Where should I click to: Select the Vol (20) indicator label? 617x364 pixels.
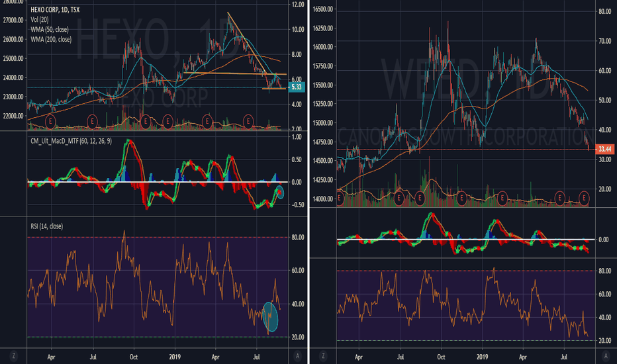(x=40, y=19)
